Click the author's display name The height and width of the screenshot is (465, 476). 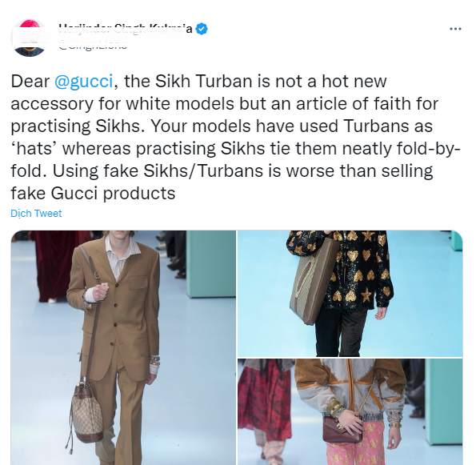(x=126, y=29)
